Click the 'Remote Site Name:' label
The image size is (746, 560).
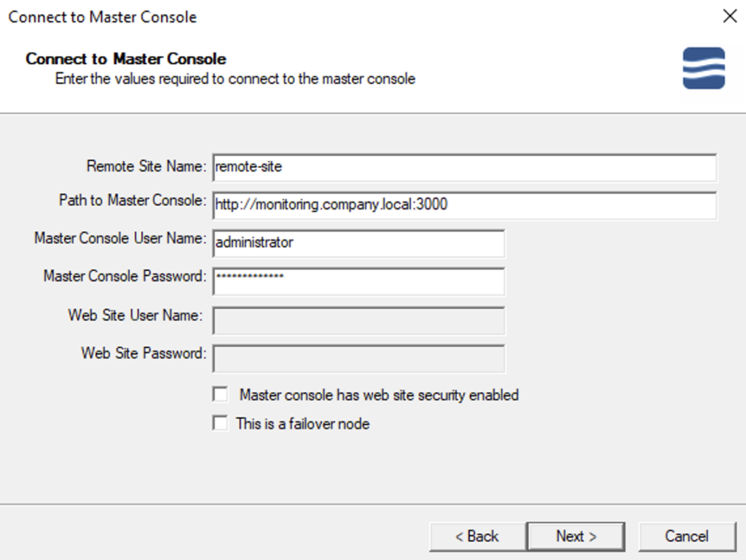point(146,166)
